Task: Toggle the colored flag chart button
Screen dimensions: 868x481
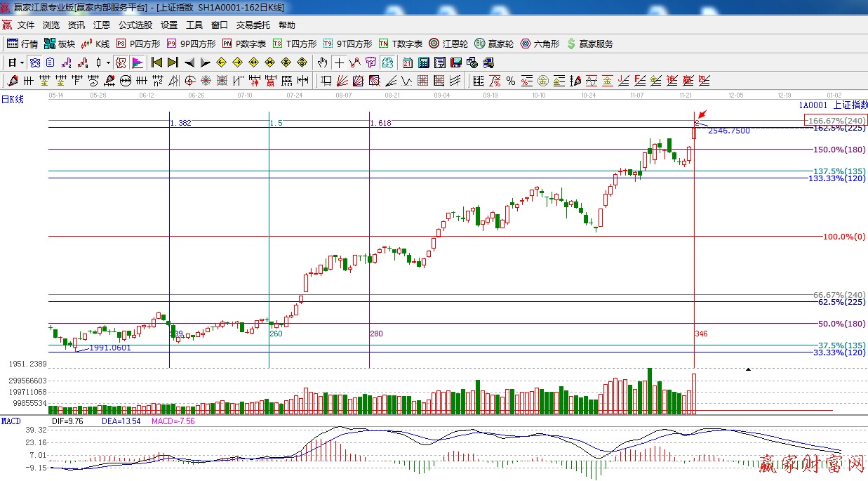Action: click(138, 62)
